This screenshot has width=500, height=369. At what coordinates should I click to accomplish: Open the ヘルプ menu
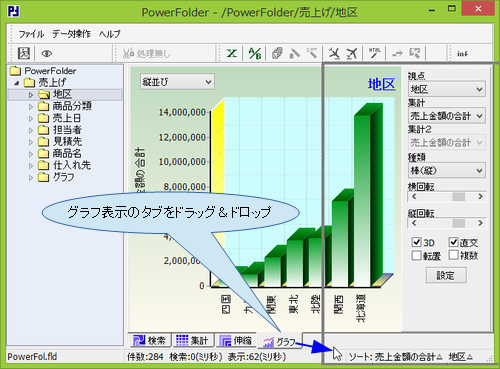click(x=109, y=34)
